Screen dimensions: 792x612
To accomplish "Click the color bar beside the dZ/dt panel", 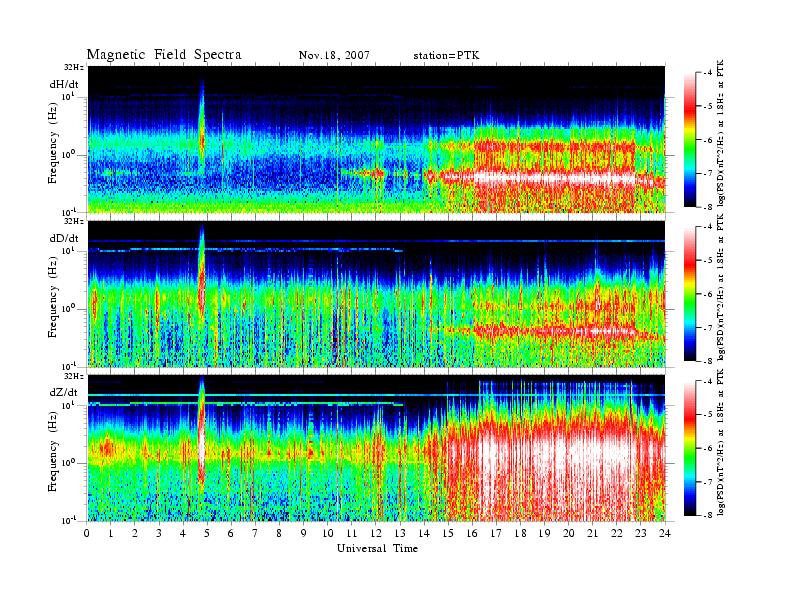I will point(689,448).
